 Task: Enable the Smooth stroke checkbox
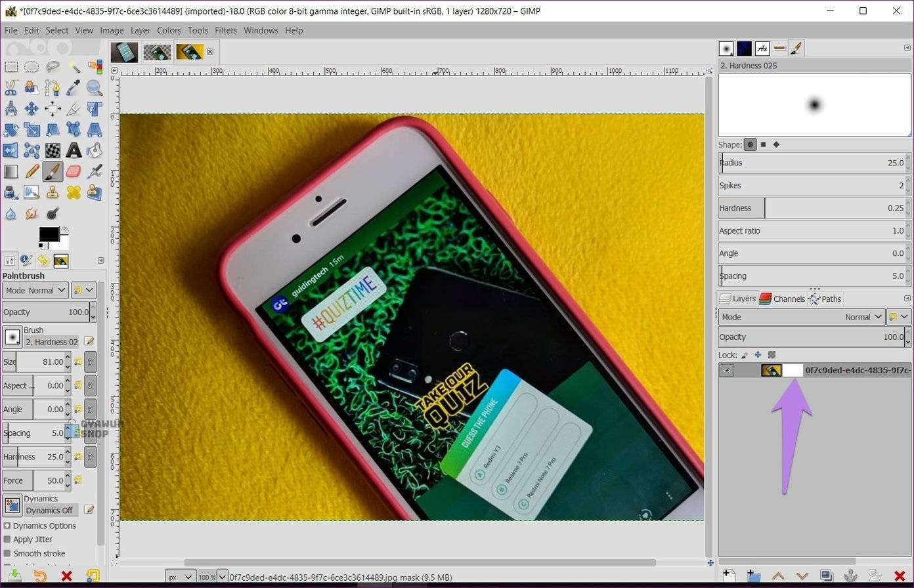(7, 553)
